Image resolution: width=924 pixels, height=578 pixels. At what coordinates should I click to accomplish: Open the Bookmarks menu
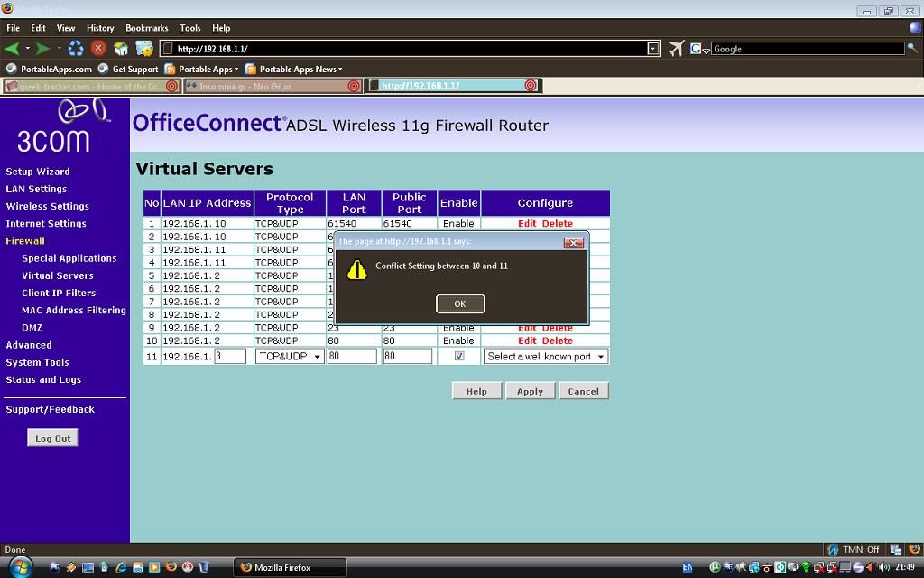[x=146, y=28]
